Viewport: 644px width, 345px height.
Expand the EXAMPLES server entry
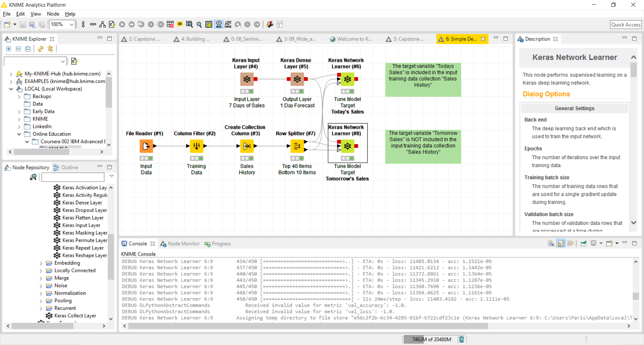11,81
